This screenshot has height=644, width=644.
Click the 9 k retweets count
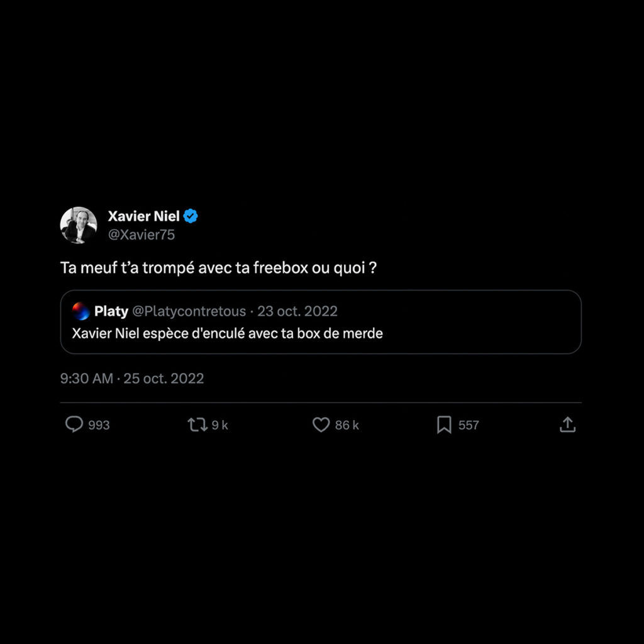point(219,425)
